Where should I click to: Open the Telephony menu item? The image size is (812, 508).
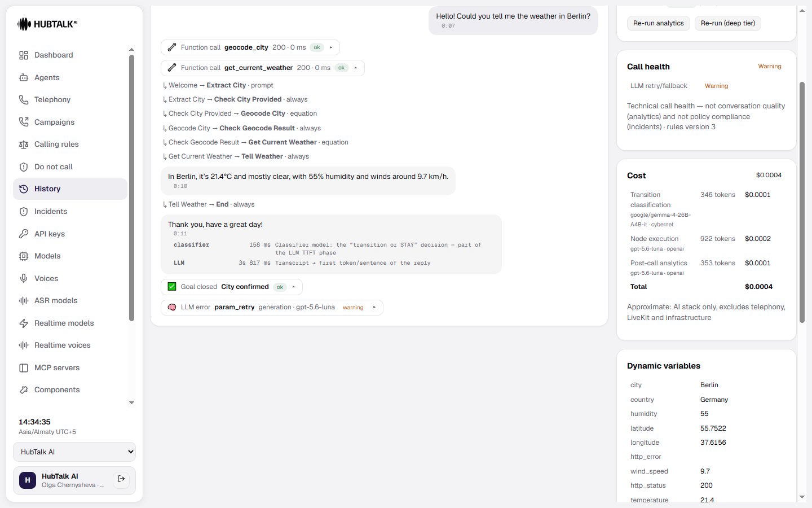point(70,100)
